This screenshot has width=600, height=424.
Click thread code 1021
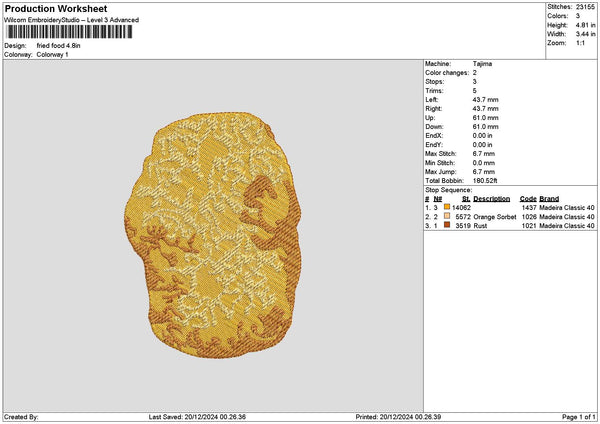pyautogui.click(x=529, y=226)
